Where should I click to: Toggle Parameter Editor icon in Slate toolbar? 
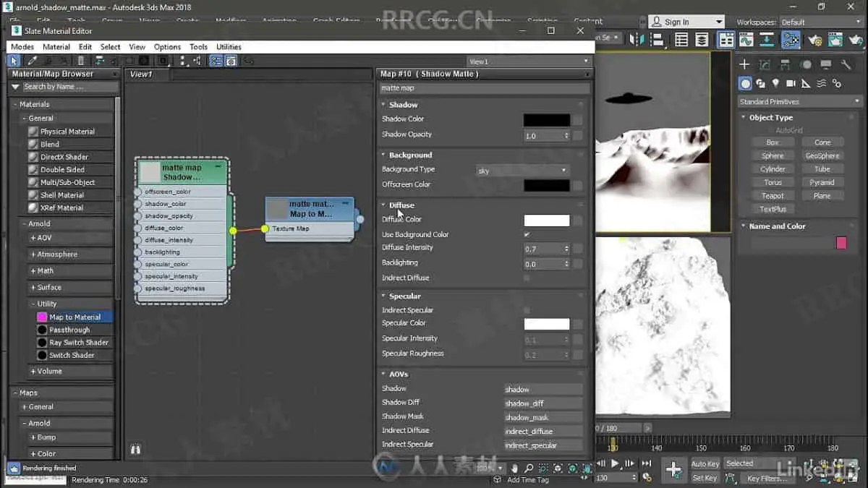point(231,61)
